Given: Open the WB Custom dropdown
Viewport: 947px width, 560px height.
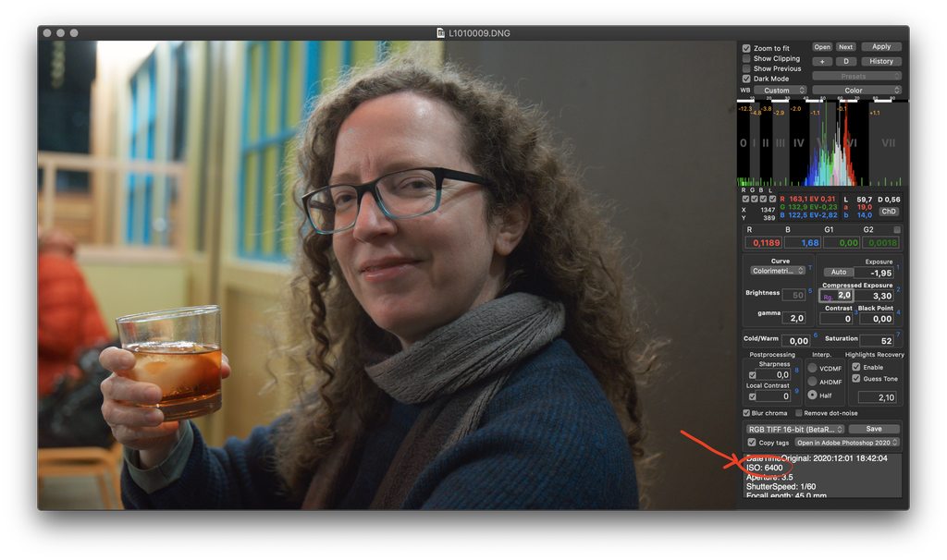Looking at the screenshot, I should pyautogui.click(x=780, y=91).
